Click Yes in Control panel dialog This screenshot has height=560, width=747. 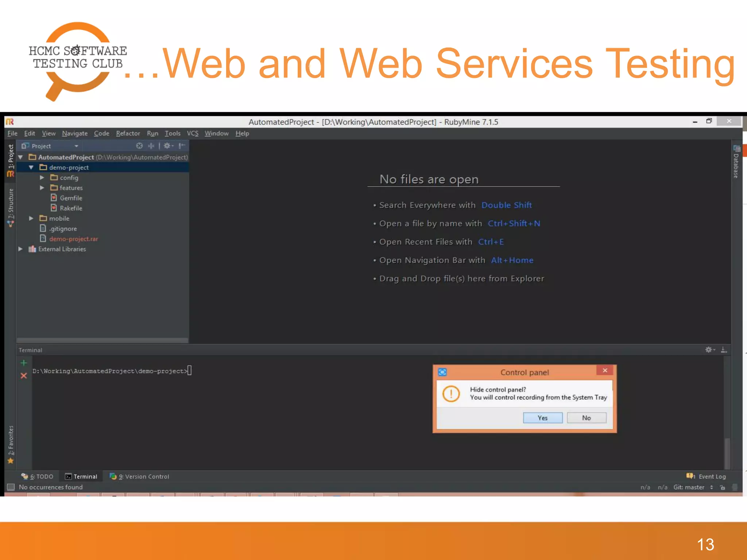point(543,418)
